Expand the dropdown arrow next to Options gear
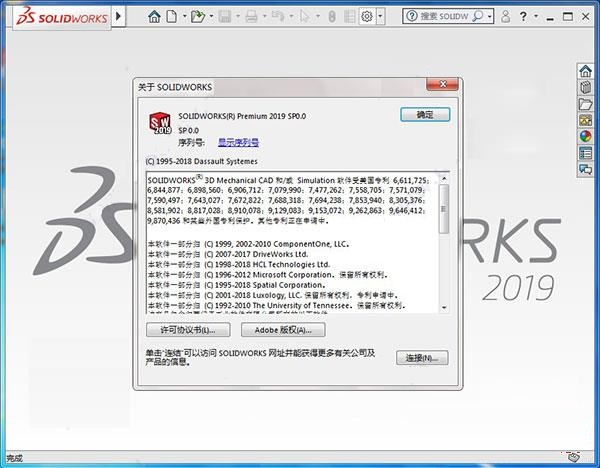Image resolution: width=600 pixels, height=468 pixels. (x=380, y=16)
